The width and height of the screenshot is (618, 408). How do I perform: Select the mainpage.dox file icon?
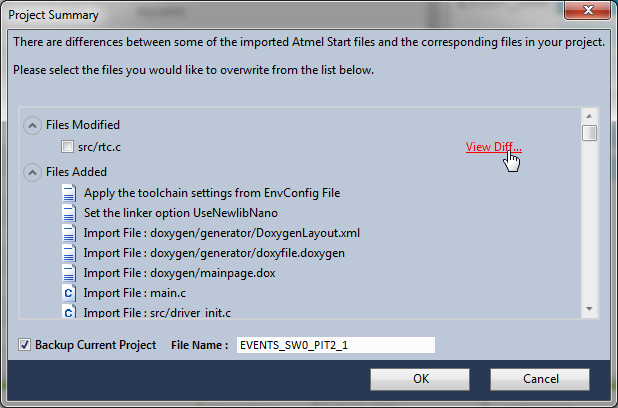pos(69,273)
